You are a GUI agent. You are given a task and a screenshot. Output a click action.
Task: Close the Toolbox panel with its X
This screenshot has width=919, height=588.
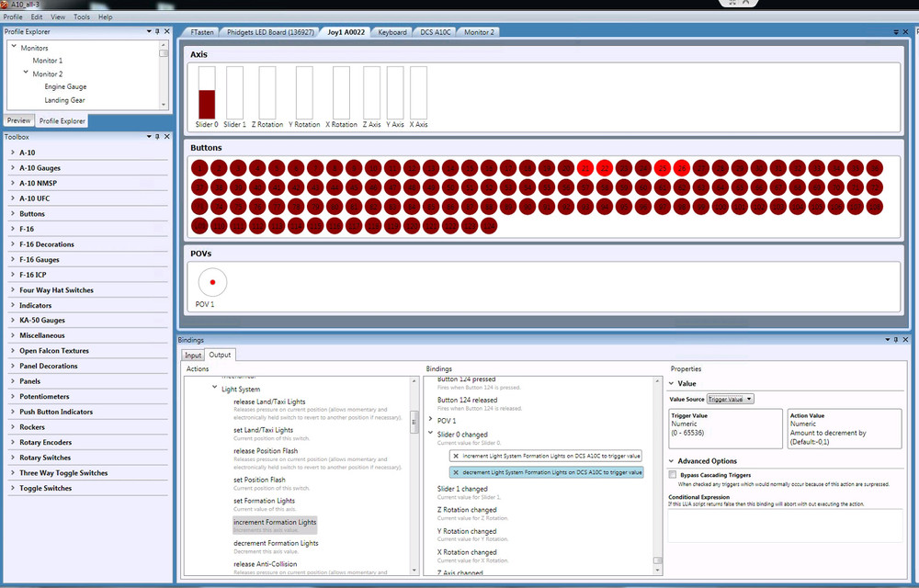[167, 137]
